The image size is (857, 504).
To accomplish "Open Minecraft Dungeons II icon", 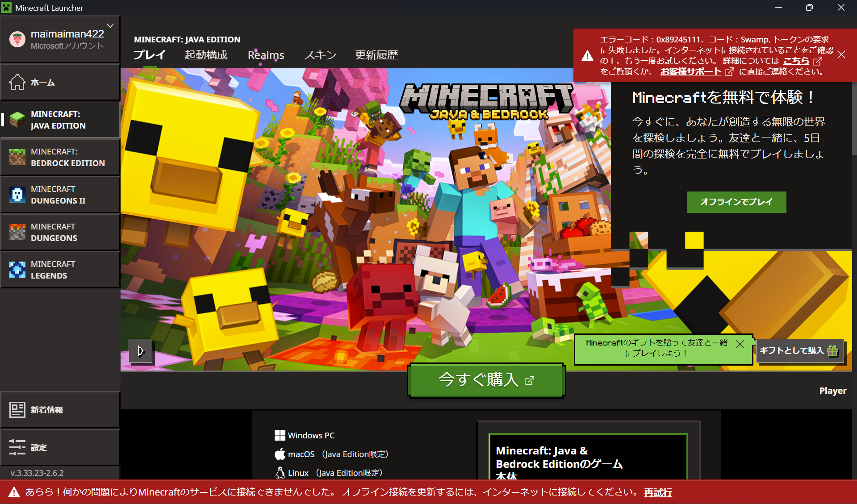I will click(17, 195).
